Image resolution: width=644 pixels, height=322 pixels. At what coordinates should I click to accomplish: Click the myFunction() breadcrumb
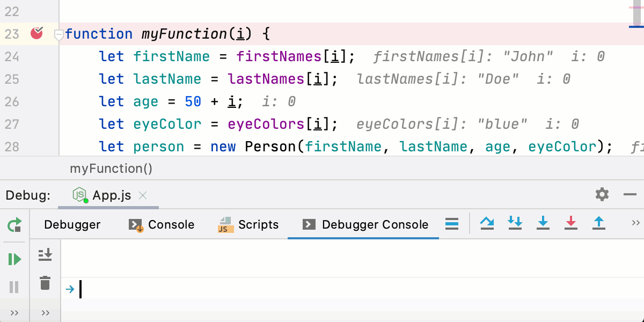(x=111, y=169)
